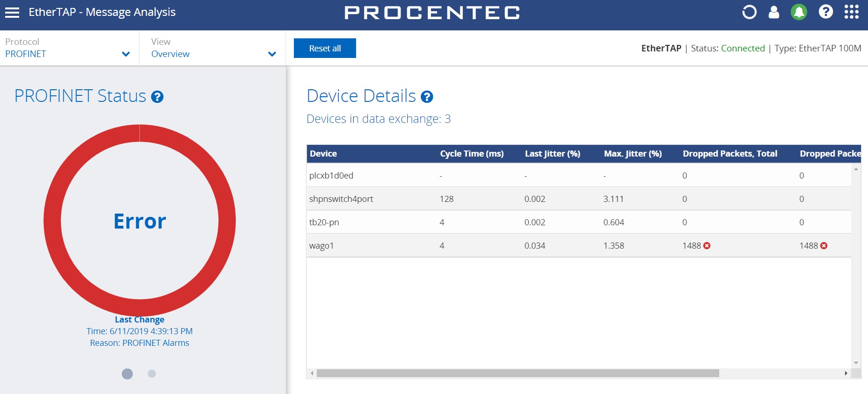Click the table scroll right arrow

click(x=846, y=373)
